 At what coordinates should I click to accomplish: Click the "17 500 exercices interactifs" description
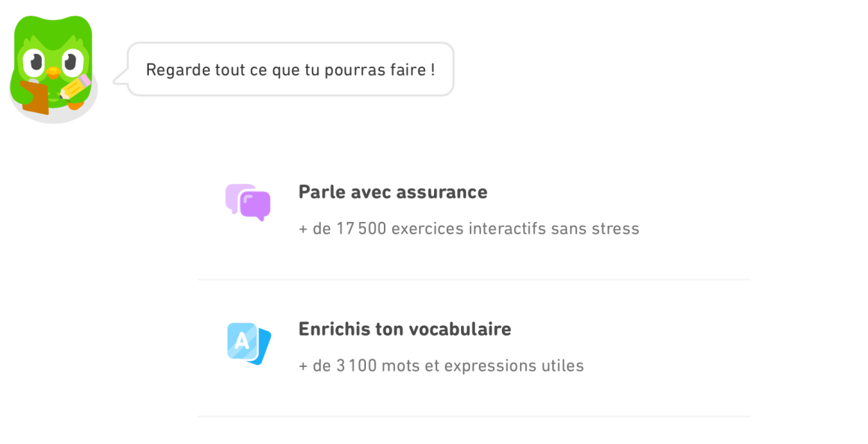pyautogui.click(x=468, y=229)
